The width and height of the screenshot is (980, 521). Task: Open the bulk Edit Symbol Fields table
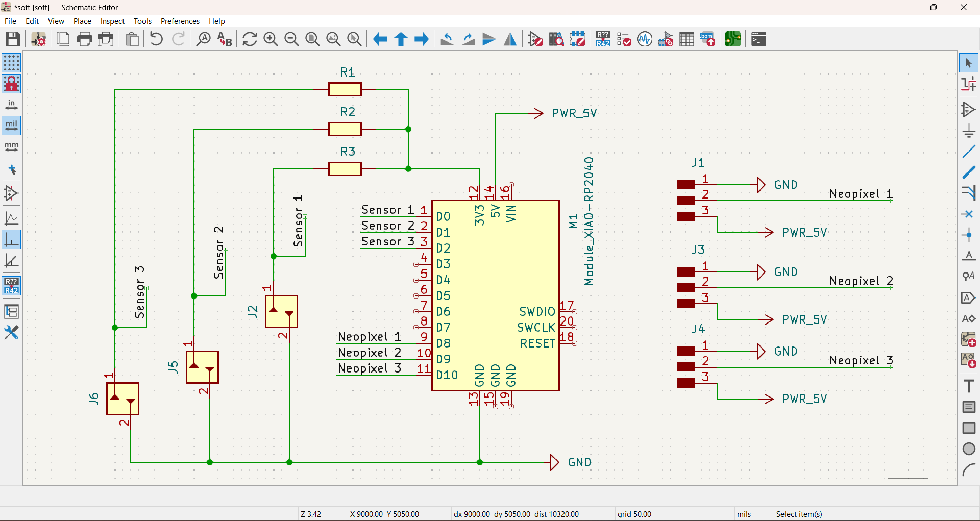pos(687,39)
